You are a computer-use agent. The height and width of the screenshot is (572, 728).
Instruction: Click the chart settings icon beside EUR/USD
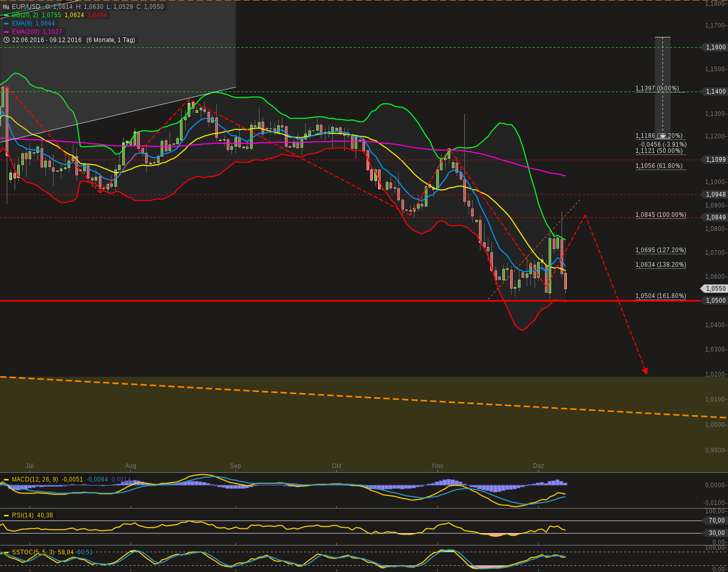(6, 7)
